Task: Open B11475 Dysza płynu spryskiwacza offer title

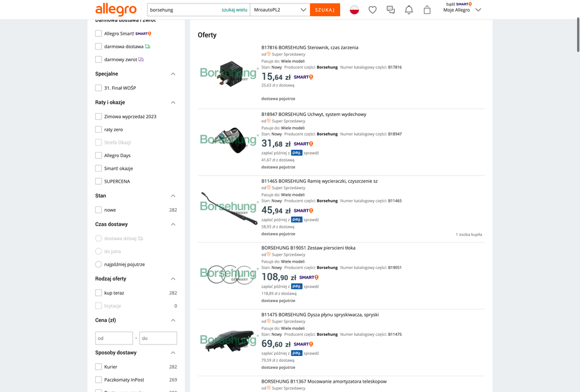Action: click(x=320, y=315)
